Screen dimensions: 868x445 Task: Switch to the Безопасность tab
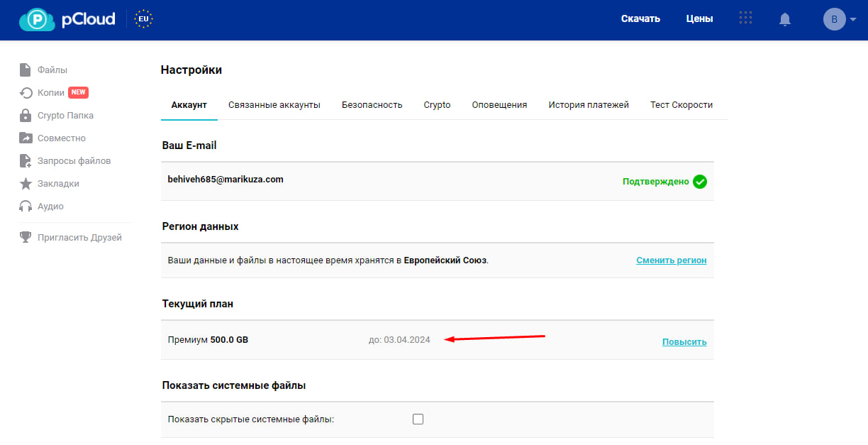372,105
